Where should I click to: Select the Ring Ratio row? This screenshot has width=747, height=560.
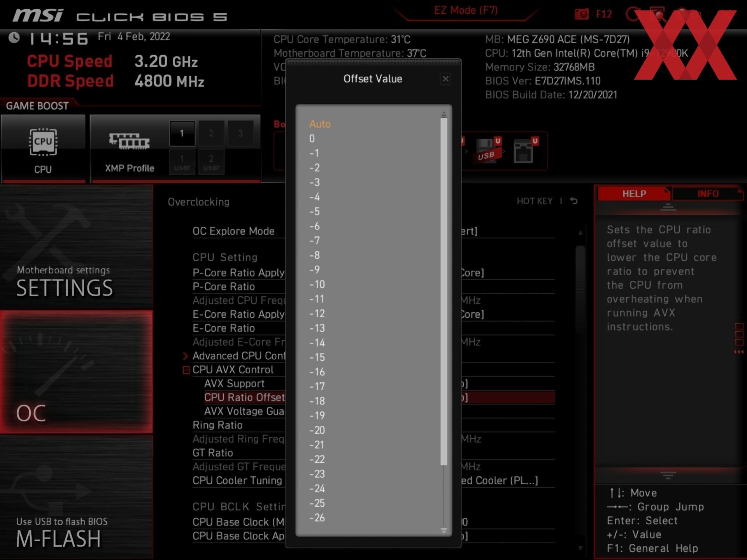[373, 425]
